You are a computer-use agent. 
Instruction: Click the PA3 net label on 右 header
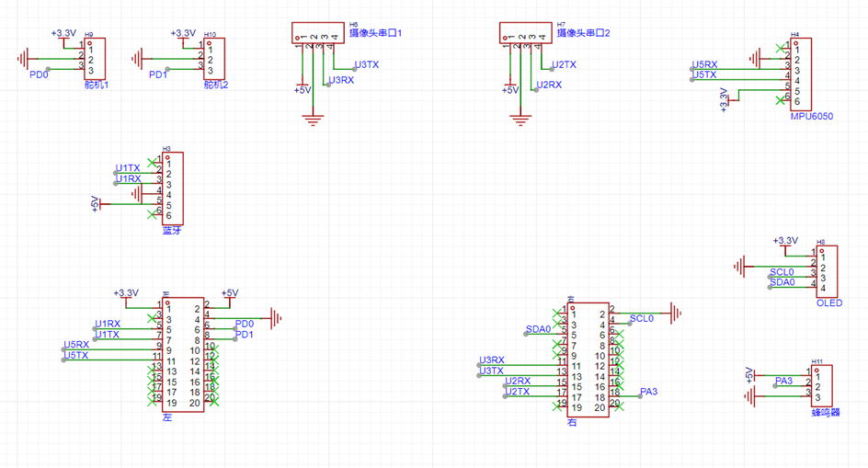(x=649, y=392)
